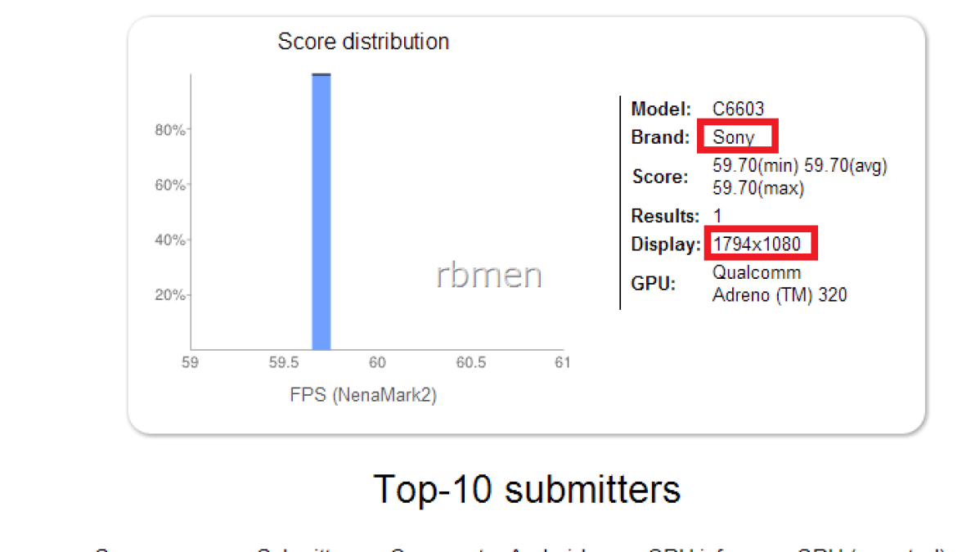Screen dimensions: 980x552
Task: Click the Top-10 submitters heading
Action: tap(527, 489)
